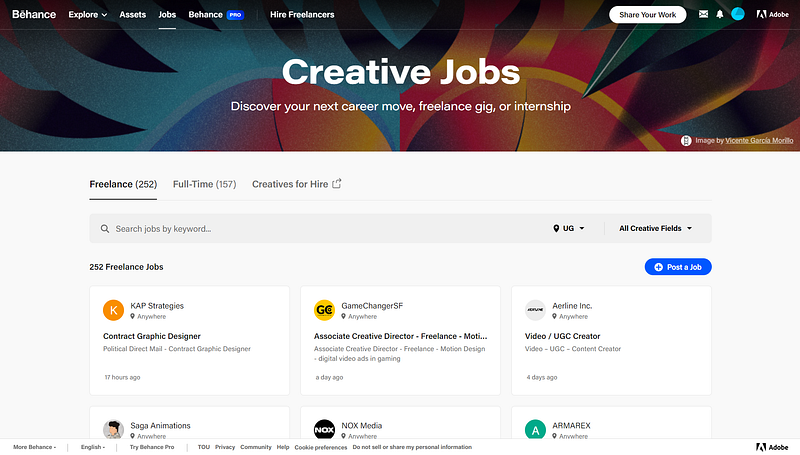Click the 4 days ago timestamp

542,377
